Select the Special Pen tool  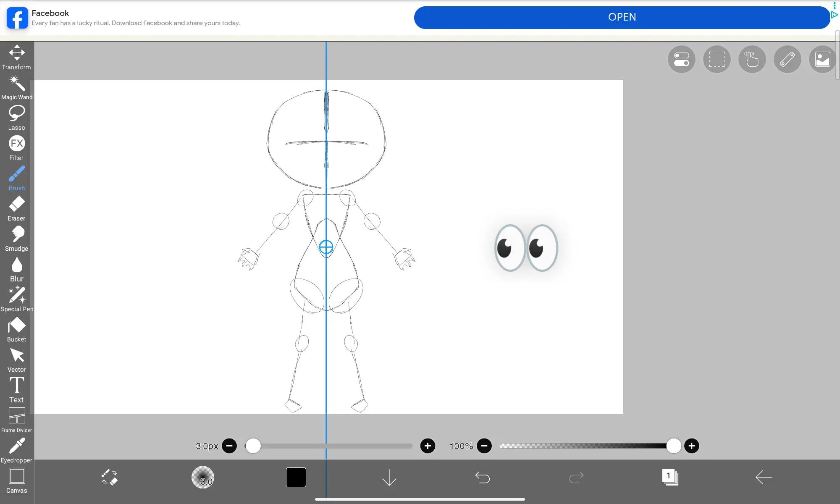tap(17, 299)
